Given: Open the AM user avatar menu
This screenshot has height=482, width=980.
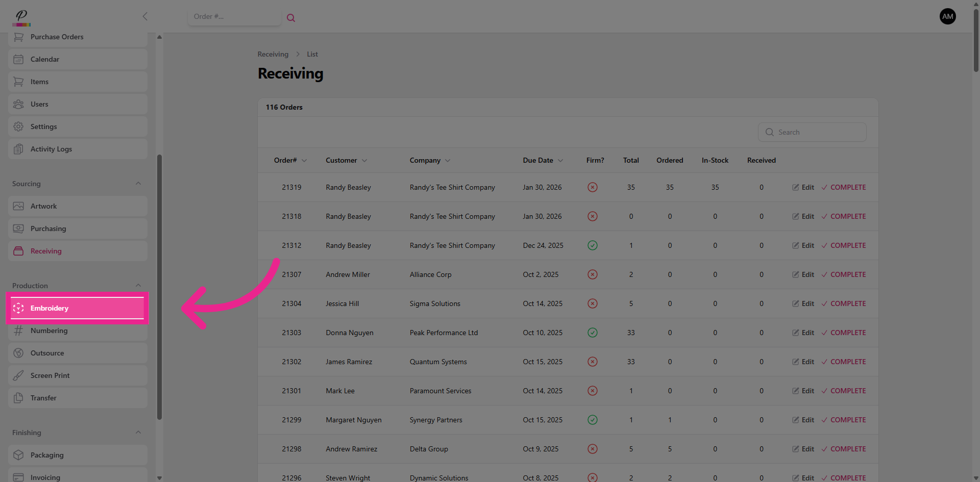Looking at the screenshot, I should (947, 16).
